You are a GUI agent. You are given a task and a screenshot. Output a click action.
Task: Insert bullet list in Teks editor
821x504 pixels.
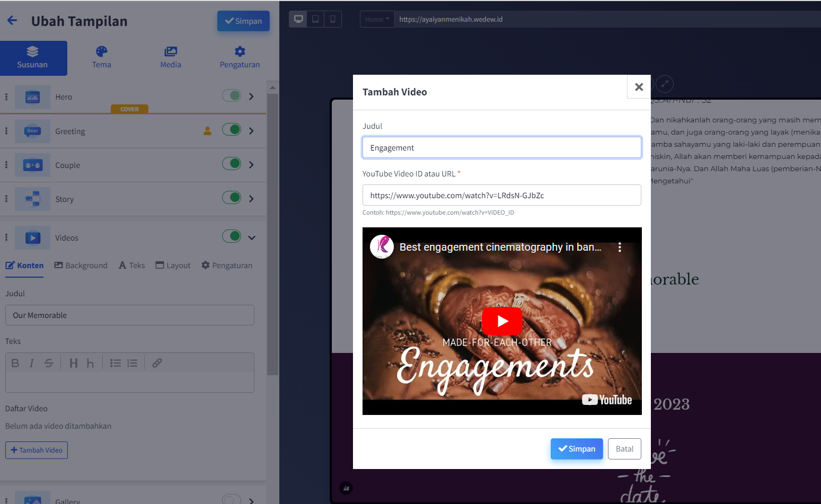(x=116, y=363)
